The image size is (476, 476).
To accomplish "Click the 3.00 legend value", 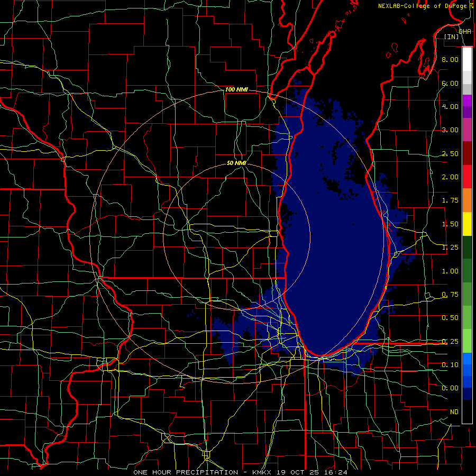I will click(x=450, y=130).
